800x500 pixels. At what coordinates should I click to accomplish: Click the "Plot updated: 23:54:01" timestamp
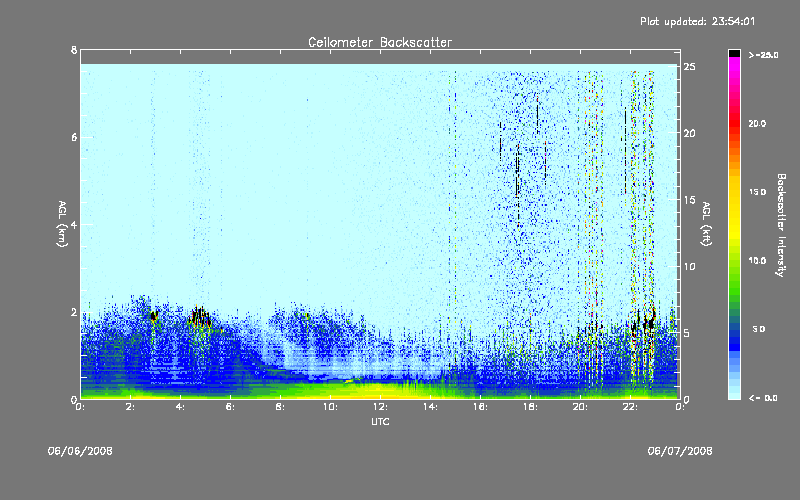click(x=697, y=21)
